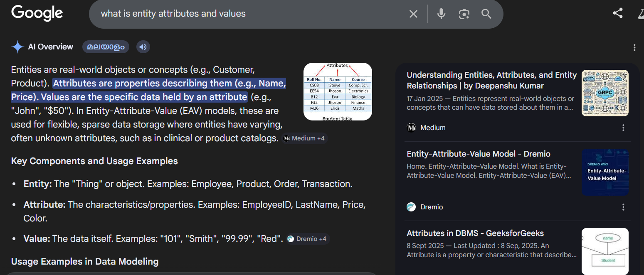
Task: Open Entity-Attribute-Value Model - Dremio link
Action: [479, 154]
